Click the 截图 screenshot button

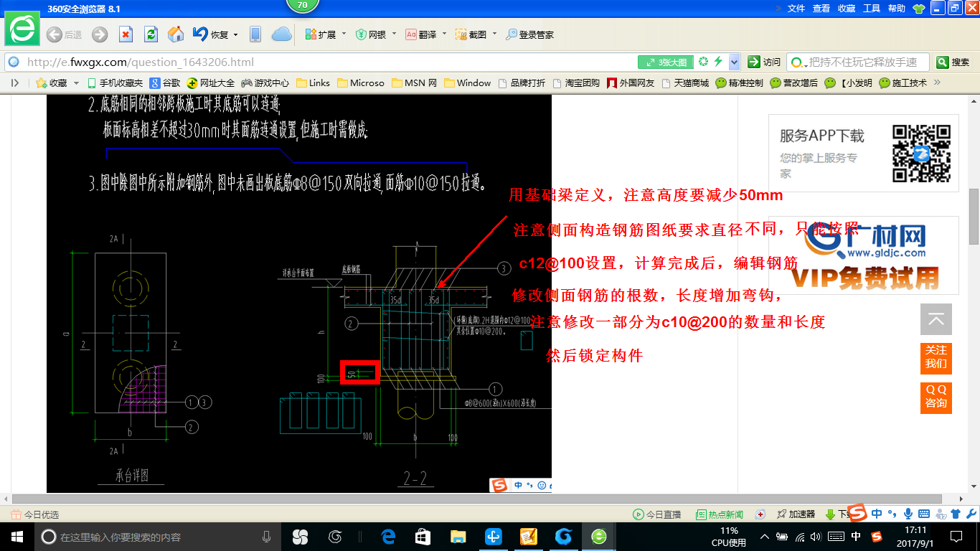pos(471,34)
